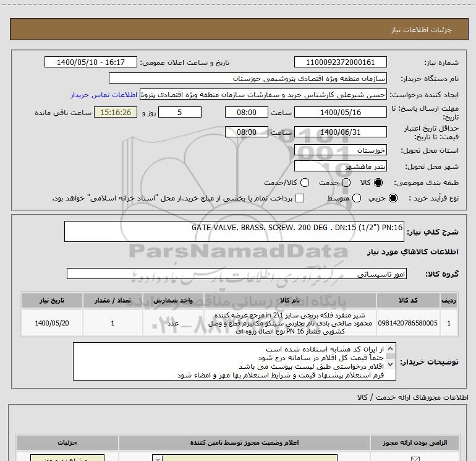Toggle the mandatory permit checkbox
476x461 pixels.
pos(415,459)
